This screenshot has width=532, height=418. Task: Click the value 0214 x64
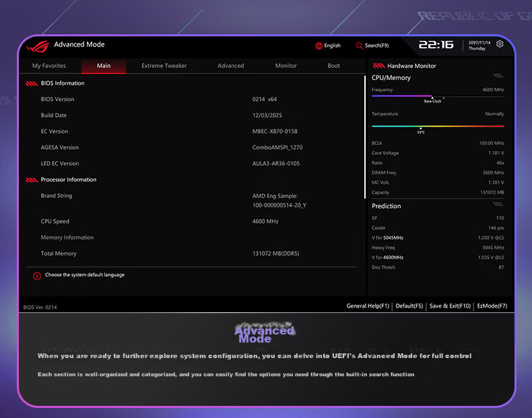tap(264, 100)
